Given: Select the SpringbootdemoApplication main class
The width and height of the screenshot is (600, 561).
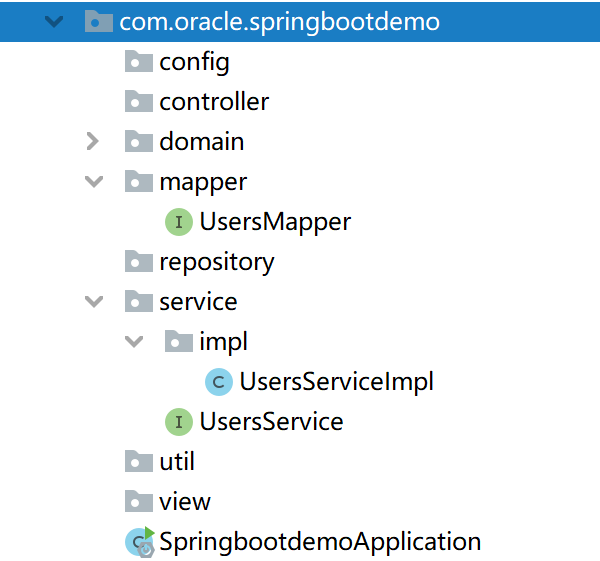Looking at the screenshot, I should (x=320, y=542).
